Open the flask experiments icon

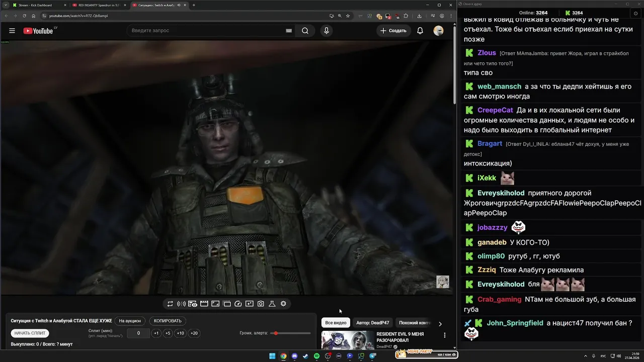(272, 304)
